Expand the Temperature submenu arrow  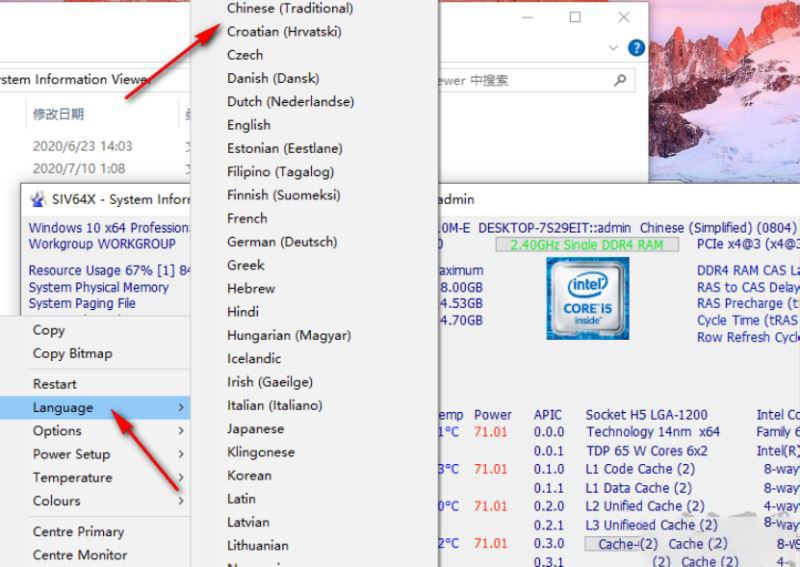click(x=181, y=477)
